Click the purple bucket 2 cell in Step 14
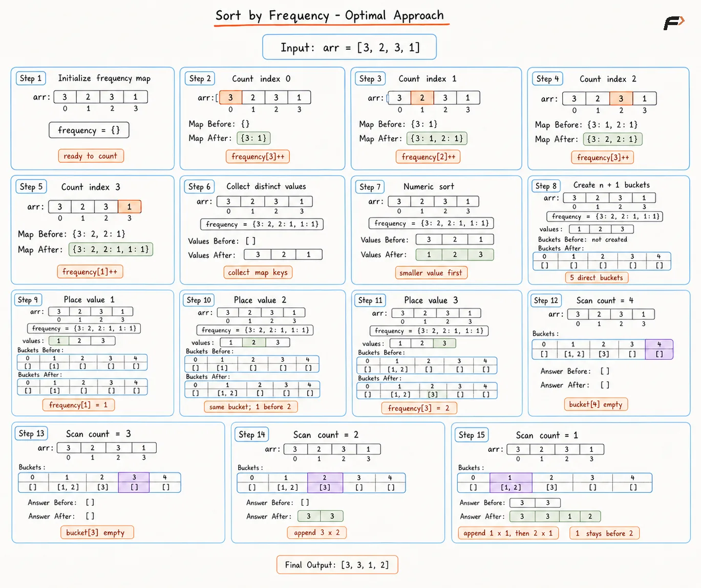This screenshot has height=588, width=701. (325, 483)
